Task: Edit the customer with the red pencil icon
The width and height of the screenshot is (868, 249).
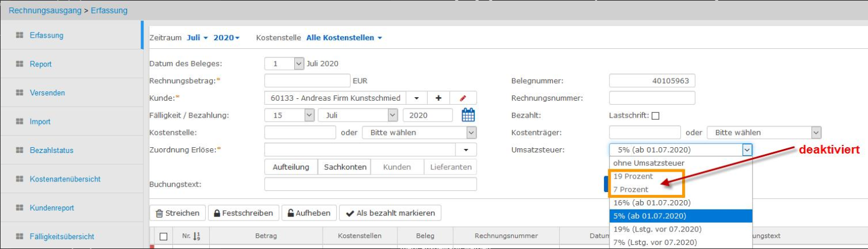Action: [x=463, y=98]
